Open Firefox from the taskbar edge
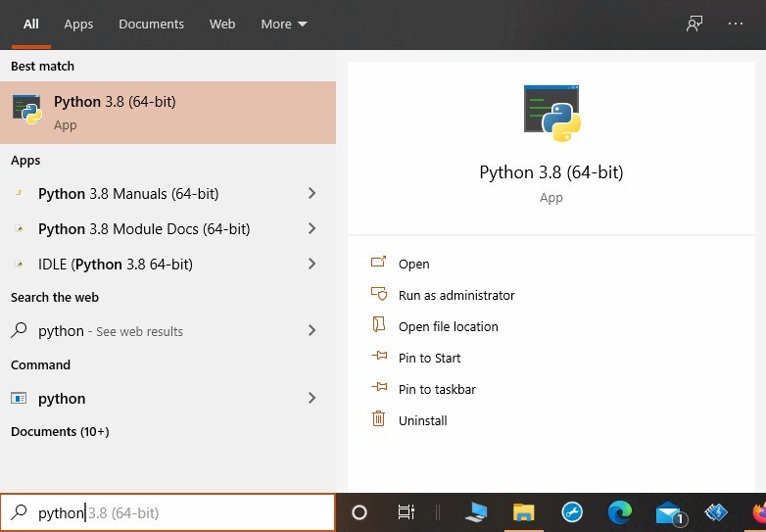Image resolution: width=766 pixels, height=532 pixels. coord(759,512)
